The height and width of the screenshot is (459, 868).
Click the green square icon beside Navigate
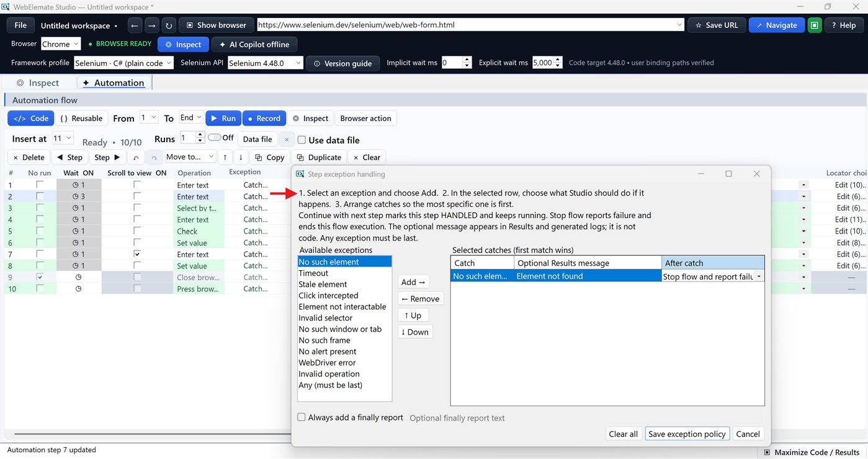[x=815, y=25]
